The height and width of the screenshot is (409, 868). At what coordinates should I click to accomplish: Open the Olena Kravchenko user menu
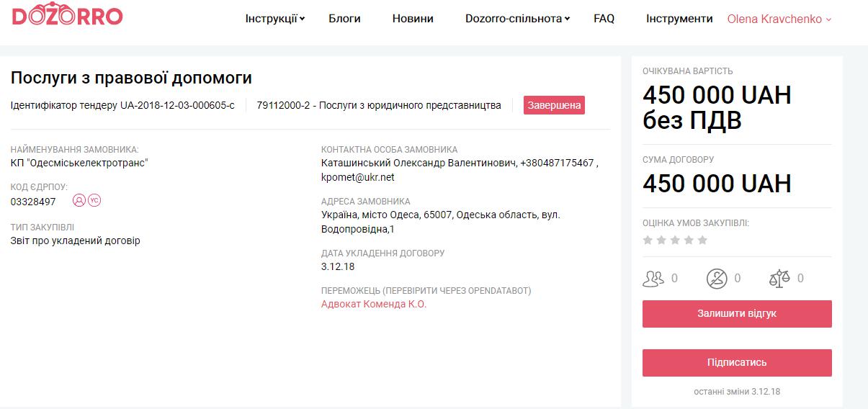coord(779,19)
